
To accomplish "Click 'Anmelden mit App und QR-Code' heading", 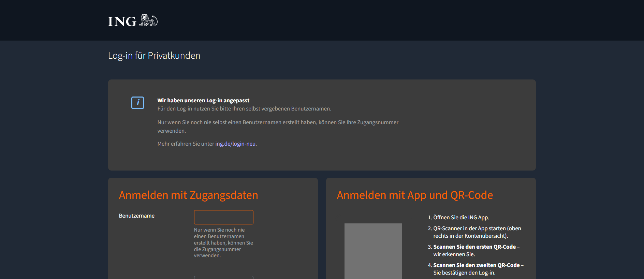I will tap(415, 195).
